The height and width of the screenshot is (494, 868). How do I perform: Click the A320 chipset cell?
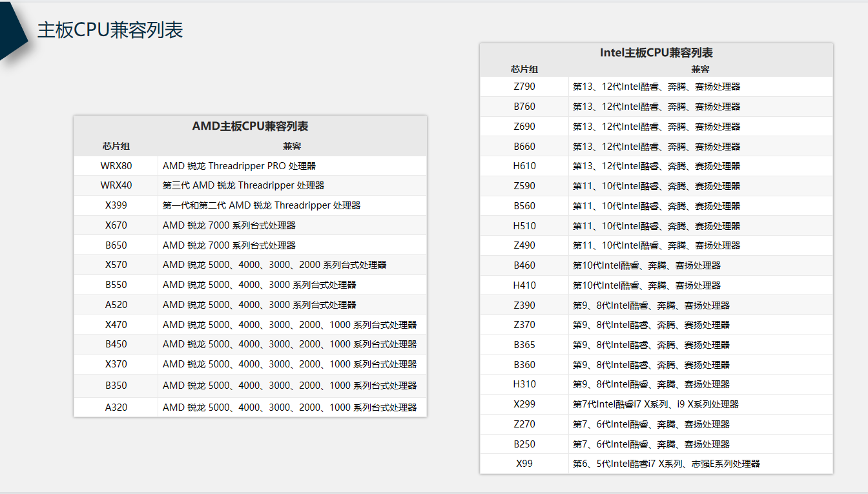pos(116,407)
